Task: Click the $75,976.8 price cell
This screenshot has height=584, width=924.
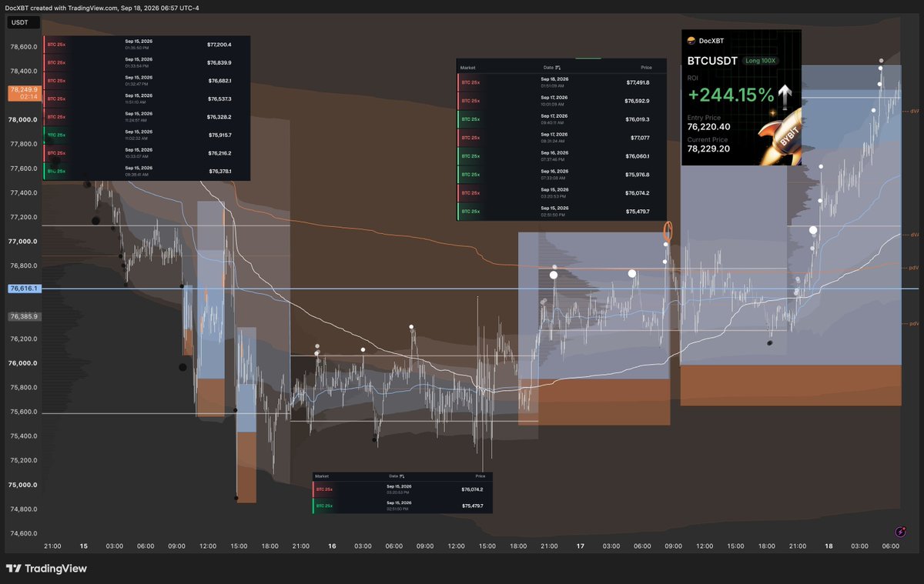Action: coord(638,175)
